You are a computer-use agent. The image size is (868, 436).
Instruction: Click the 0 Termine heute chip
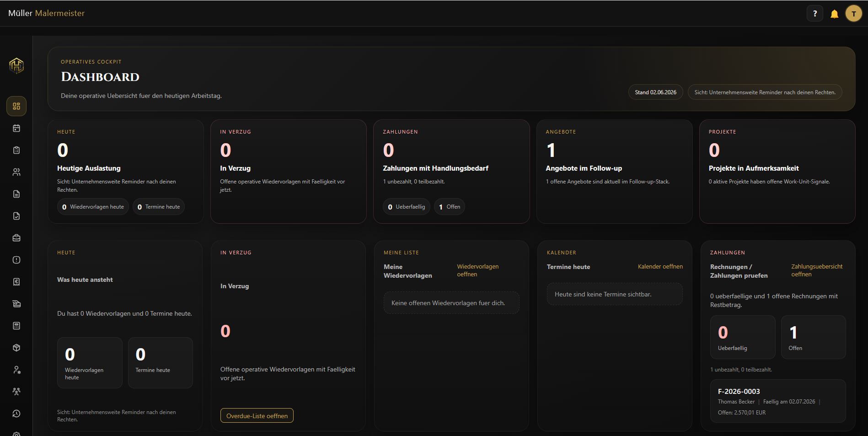click(159, 207)
